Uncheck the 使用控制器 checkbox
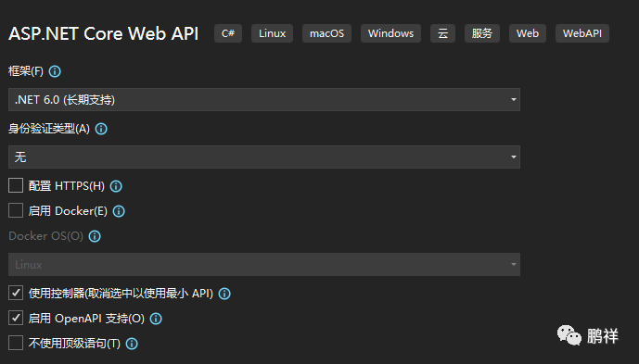The height and width of the screenshot is (364, 639). [16, 293]
